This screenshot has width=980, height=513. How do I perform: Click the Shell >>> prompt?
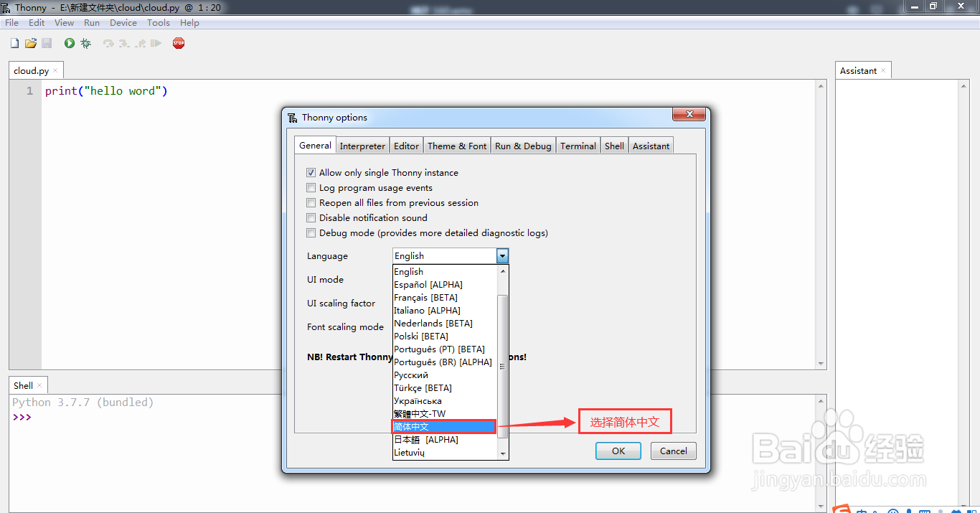(22, 417)
